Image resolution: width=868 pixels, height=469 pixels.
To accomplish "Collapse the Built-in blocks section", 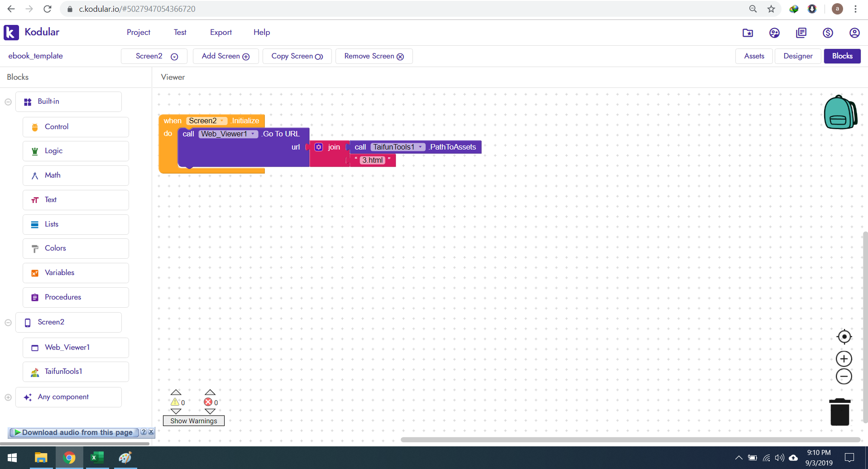I will pyautogui.click(x=8, y=102).
